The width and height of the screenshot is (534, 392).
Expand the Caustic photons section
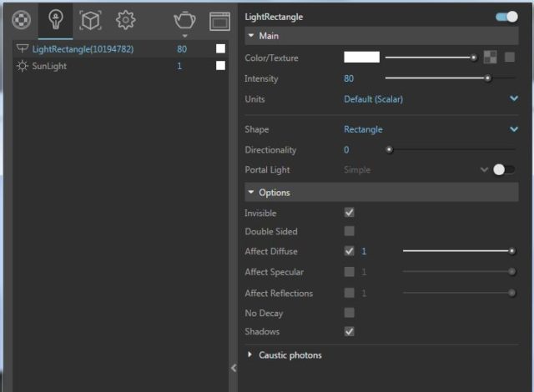click(290, 355)
